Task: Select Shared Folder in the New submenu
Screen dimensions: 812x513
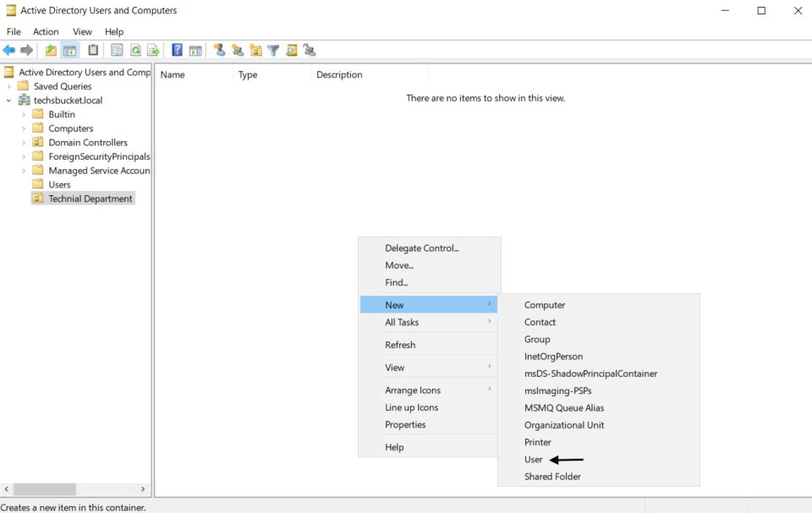Action: pyautogui.click(x=599, y=477)
